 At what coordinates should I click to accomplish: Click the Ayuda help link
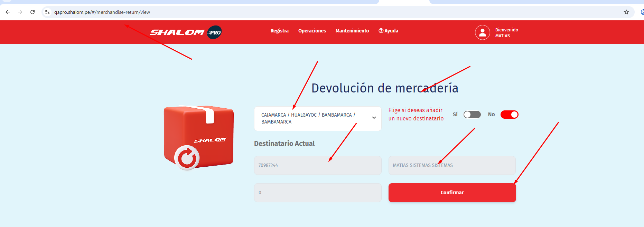[388, 31]
